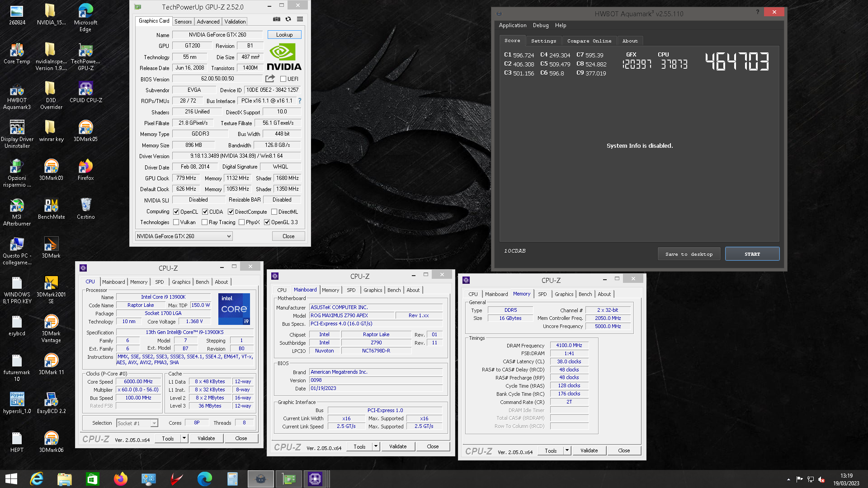This screenshot has height=488, width=868.
Task: Toggle the OpenGL 3.3 checkbox
Action: point(267,222)
